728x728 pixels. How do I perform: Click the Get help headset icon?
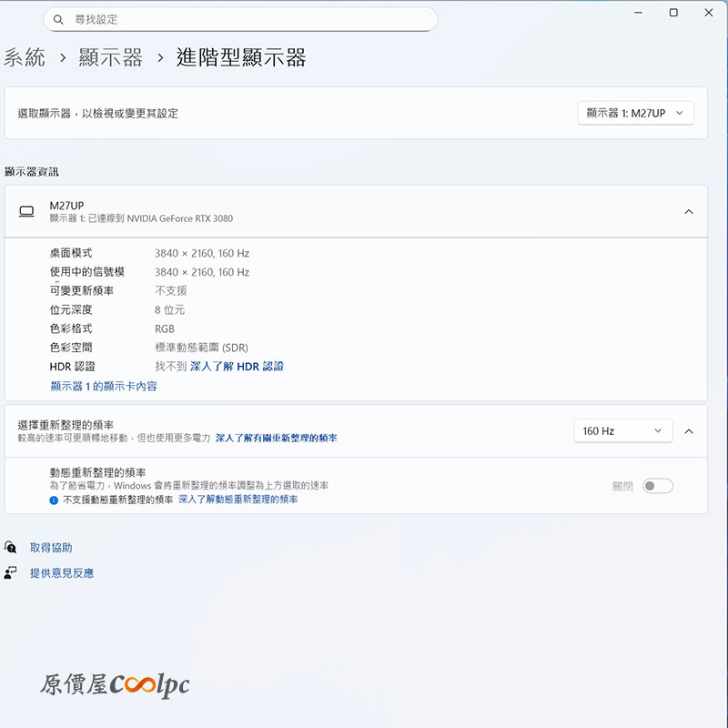(10, 548)
